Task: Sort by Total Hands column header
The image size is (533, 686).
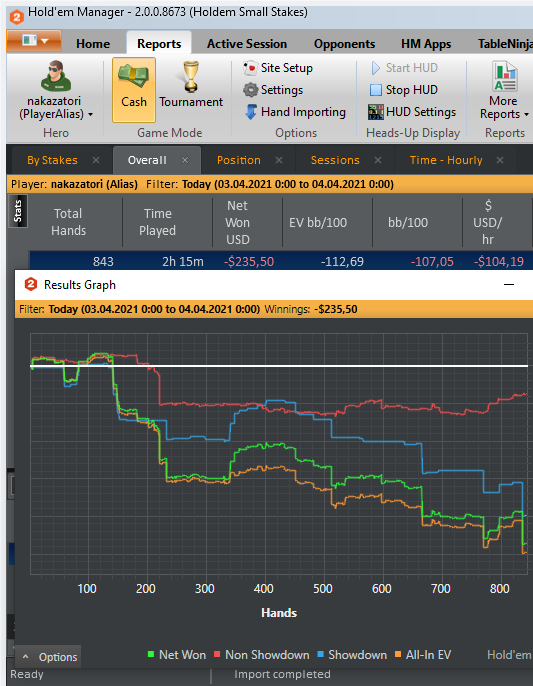Action: pyautogui.click(x=68, y=222)
